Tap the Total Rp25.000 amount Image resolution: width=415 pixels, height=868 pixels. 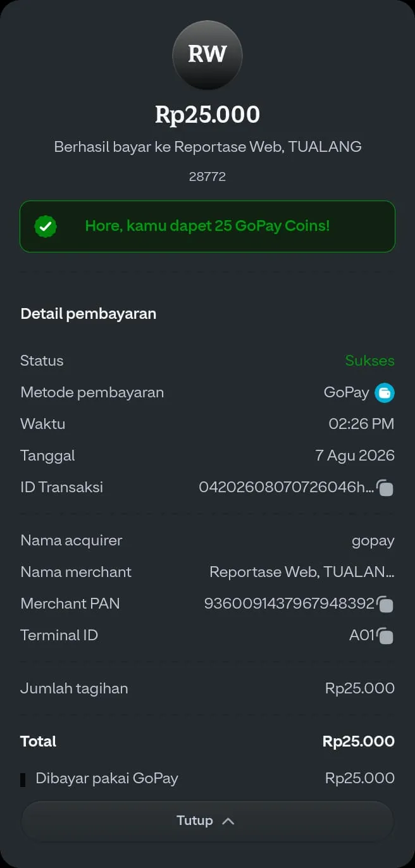tap(359, 741)
